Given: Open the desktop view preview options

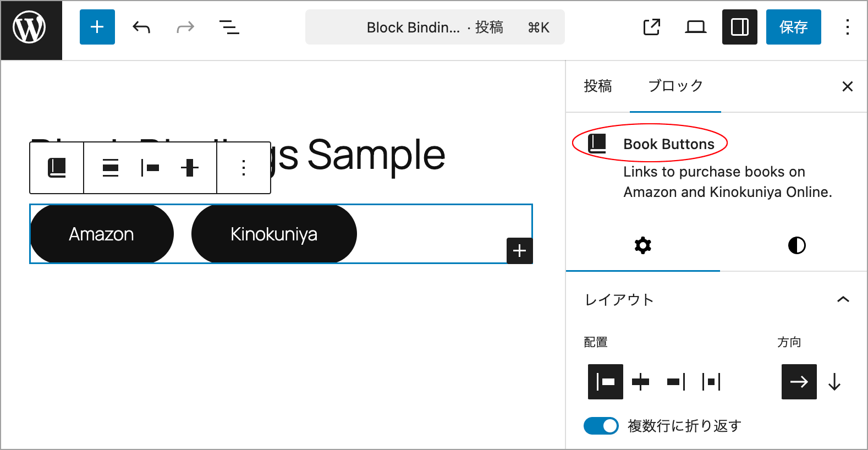Looking at the screenshot, I should click(696, 27).
